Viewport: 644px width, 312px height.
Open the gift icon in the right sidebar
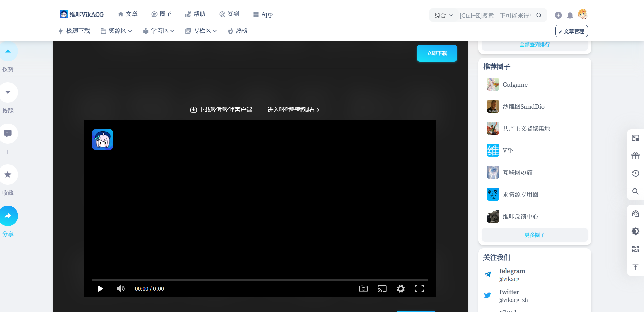(x=635, y=156)
